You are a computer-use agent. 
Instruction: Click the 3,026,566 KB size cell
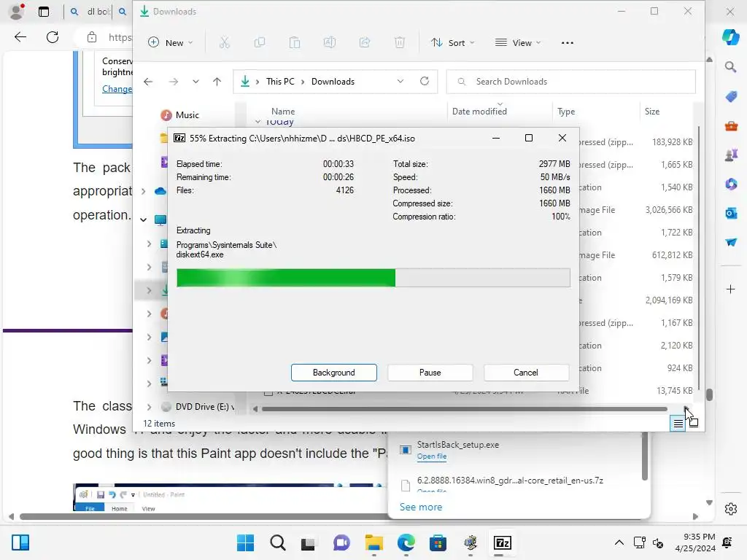(x=669, y=210)
